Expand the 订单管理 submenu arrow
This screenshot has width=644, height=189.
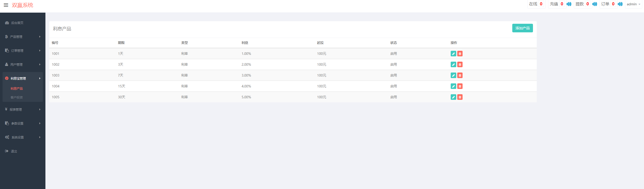click(x=40, y=51)
